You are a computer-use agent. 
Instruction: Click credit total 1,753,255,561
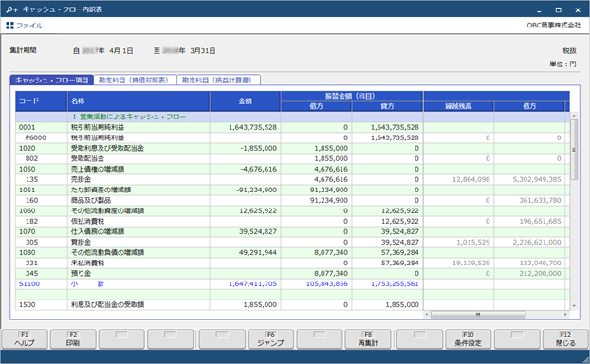[x=395, y=284]
